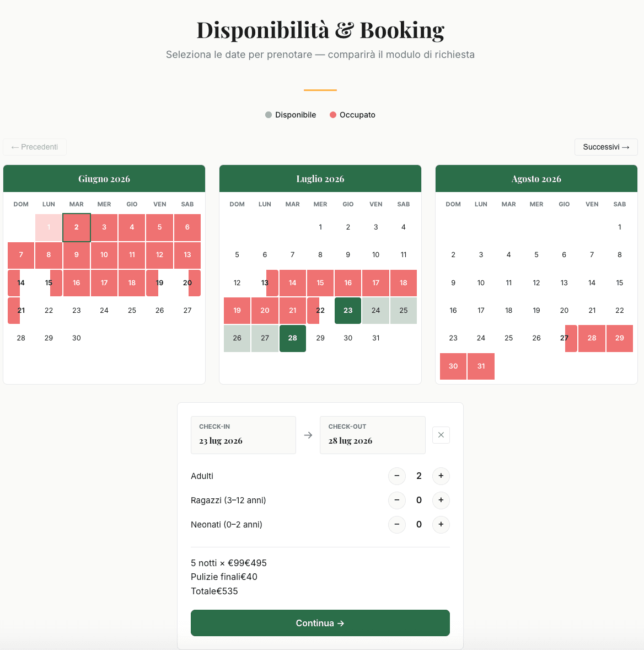Pick 25 in the Luglio 2026 calendar
This screenshot has width=644, height=650.
(x=404, y=311)
